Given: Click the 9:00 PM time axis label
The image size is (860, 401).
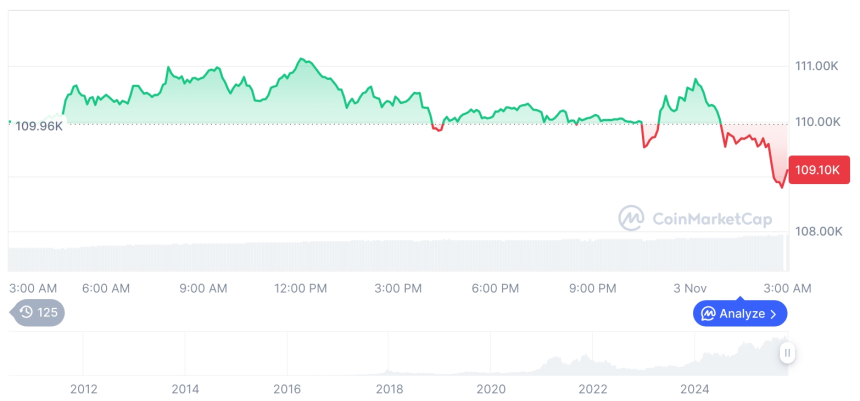Looking at the screenshot, I should click(x=592, y=288).
